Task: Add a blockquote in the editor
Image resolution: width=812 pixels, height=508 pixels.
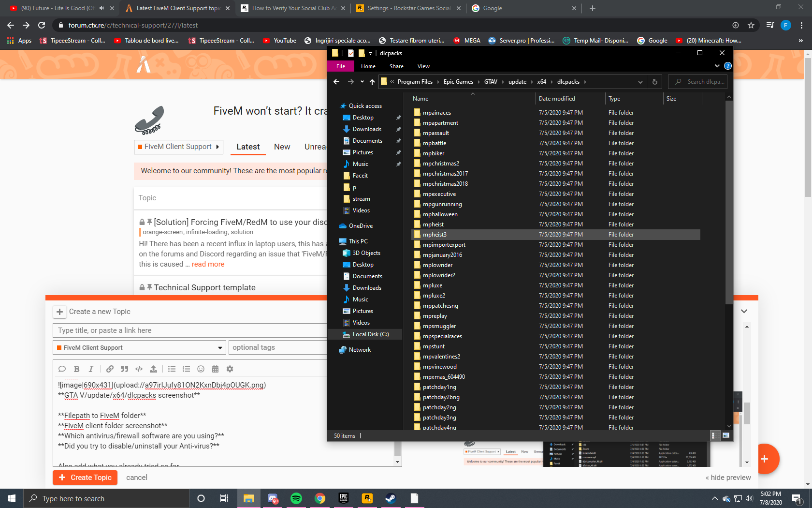Action: pos(124,369)
